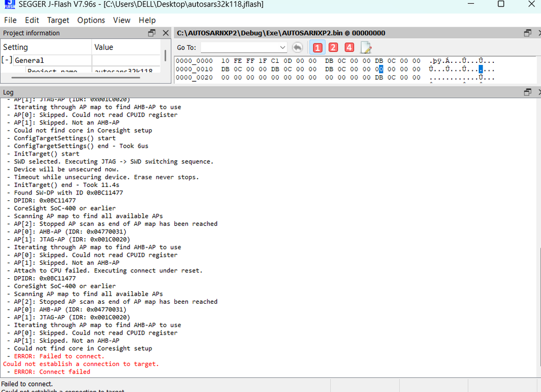Click 'ConfigTargetSettings() start' log line
The image size is (541, 392).
64,138
